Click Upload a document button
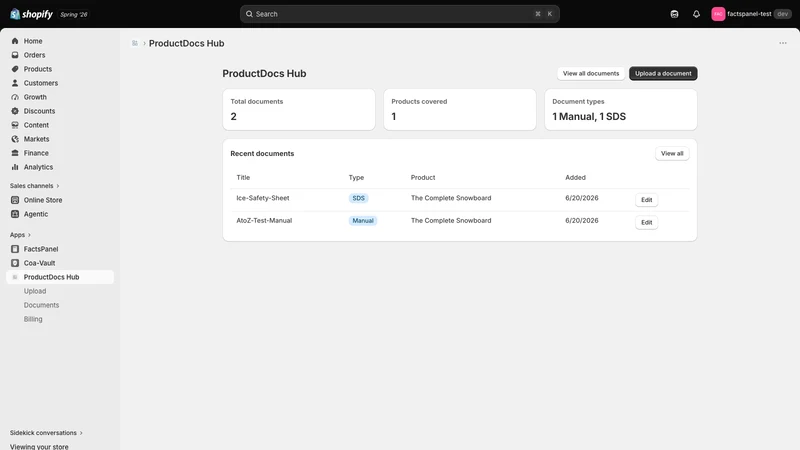 pyautogui.click(x=663, y=73)
